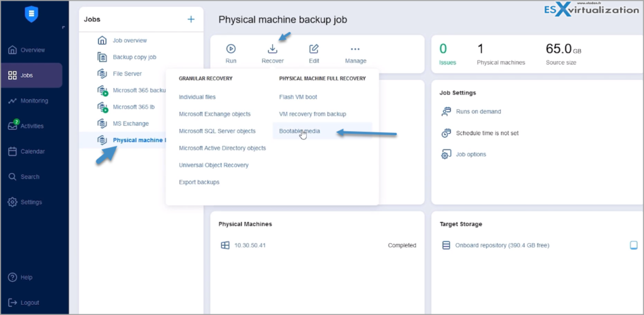Click the Run job play icon
This screenshot has height=315, width=644.
(231, 49)
